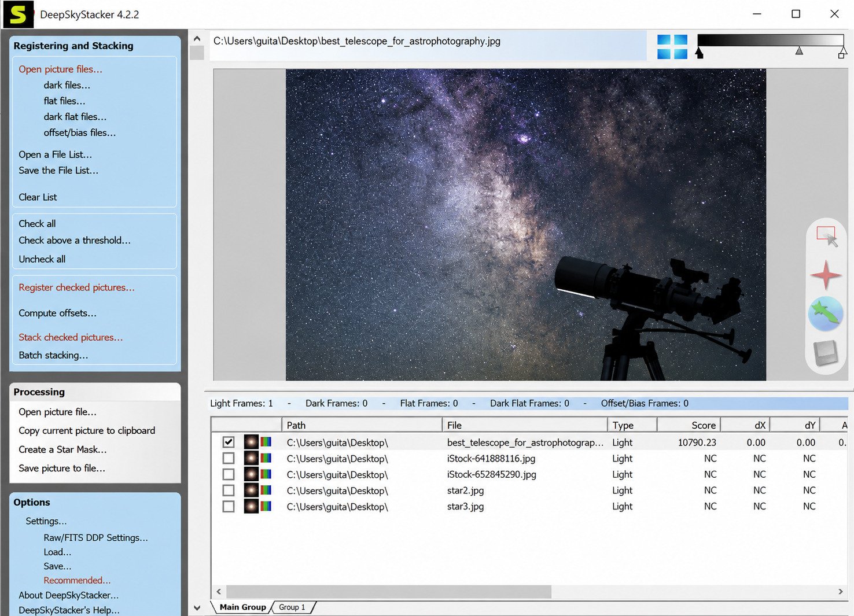Viewport: 854px width, 616px height.
Task: Select the rectangle selection tool icon
Action: [x=826, y=236]
